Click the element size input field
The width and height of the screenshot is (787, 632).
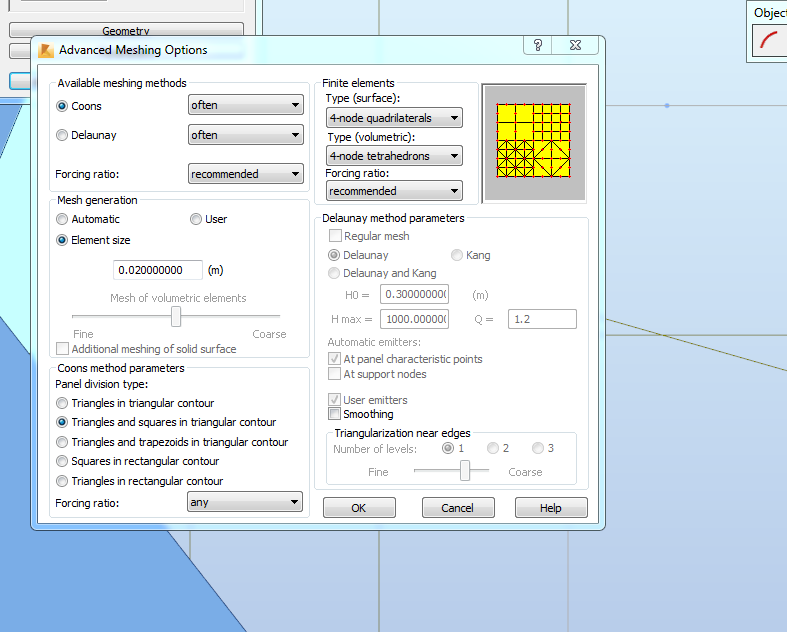pyautogui.click(x=158, y=270)
